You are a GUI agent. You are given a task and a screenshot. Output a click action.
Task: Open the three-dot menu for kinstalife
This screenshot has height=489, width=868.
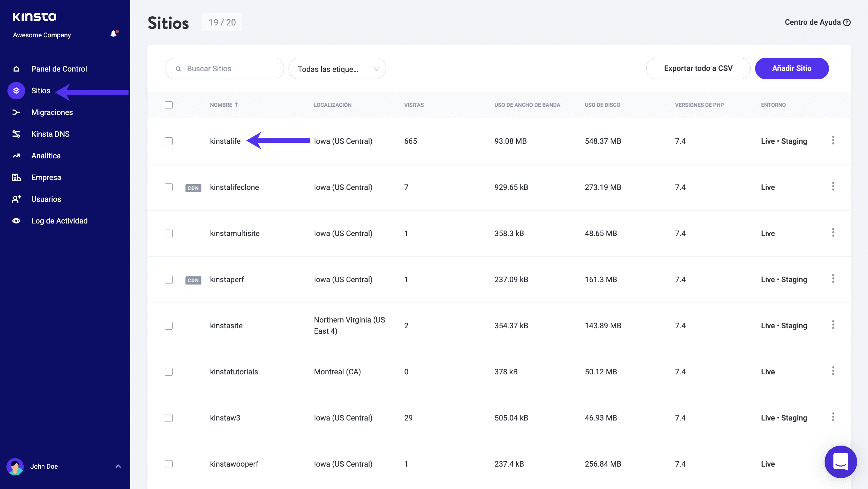(x=833, y=140)
